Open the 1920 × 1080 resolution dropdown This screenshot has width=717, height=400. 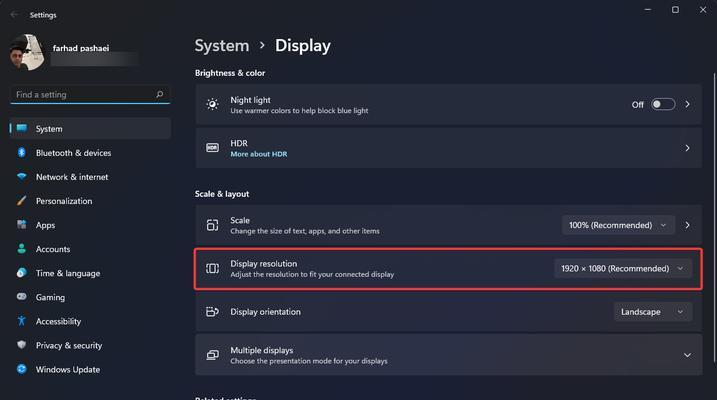click(x=623, y=268)
